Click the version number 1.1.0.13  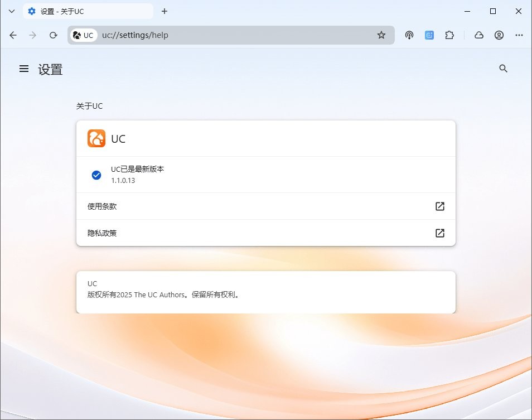123,181
